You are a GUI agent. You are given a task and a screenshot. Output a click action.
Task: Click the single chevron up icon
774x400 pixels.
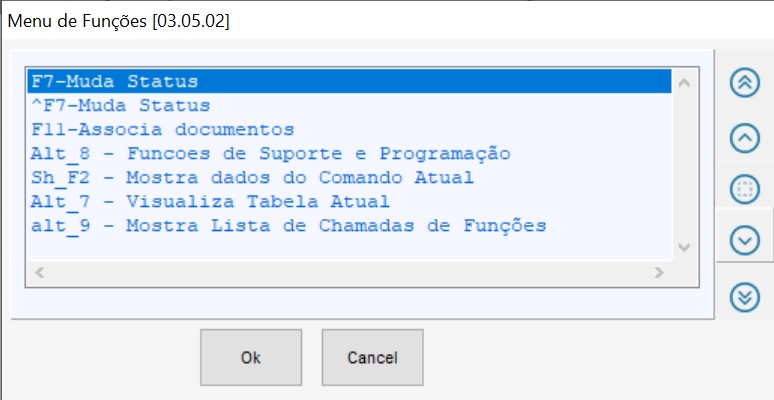(x=745, y=137)
